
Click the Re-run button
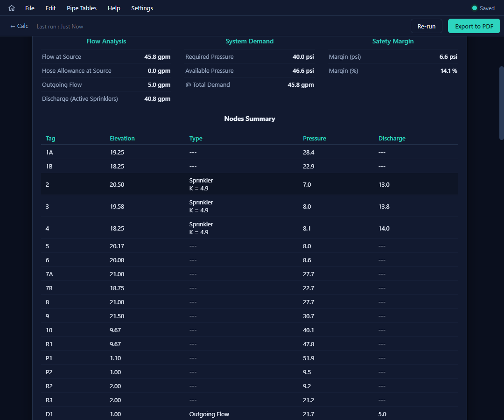pos(427,26)
